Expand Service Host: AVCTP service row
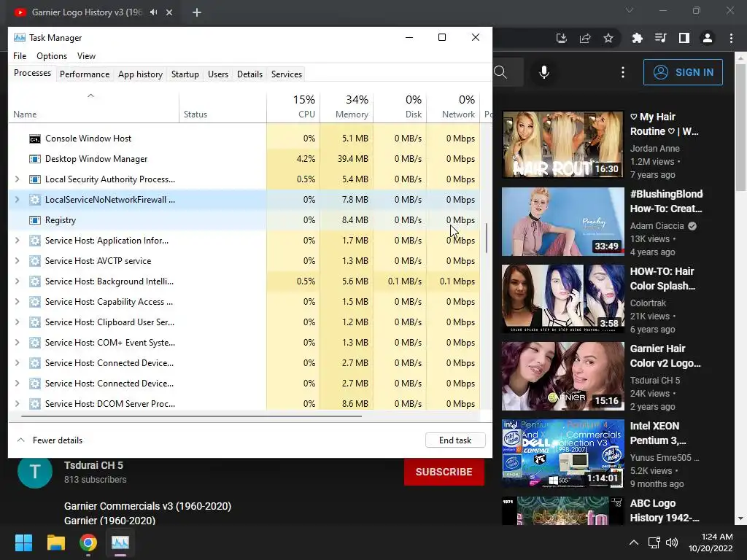 (x=18, y=261)
